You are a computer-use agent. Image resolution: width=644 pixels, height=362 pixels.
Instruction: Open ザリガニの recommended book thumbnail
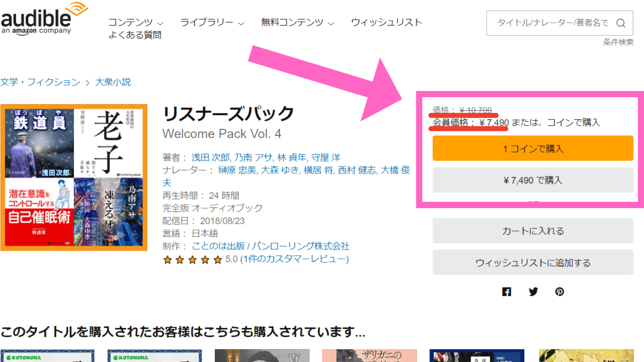click(369, 356)
